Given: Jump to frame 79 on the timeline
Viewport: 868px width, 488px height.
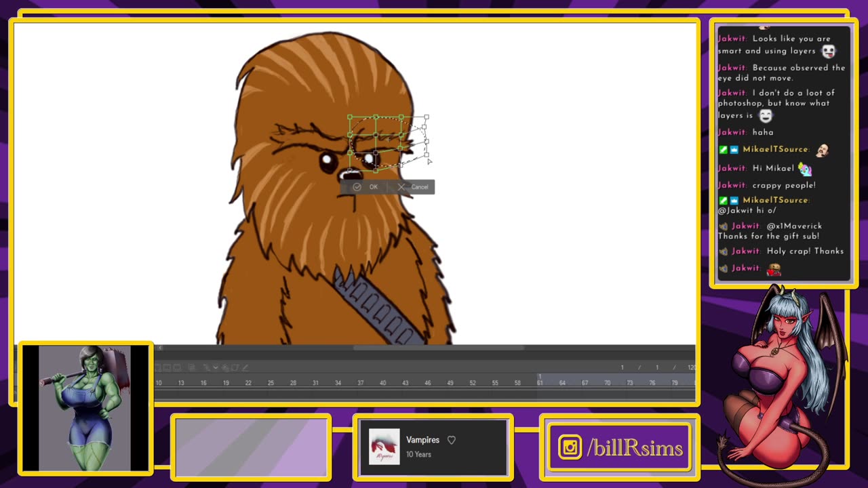Looking at the screenshot, I should tap(674, 383).
